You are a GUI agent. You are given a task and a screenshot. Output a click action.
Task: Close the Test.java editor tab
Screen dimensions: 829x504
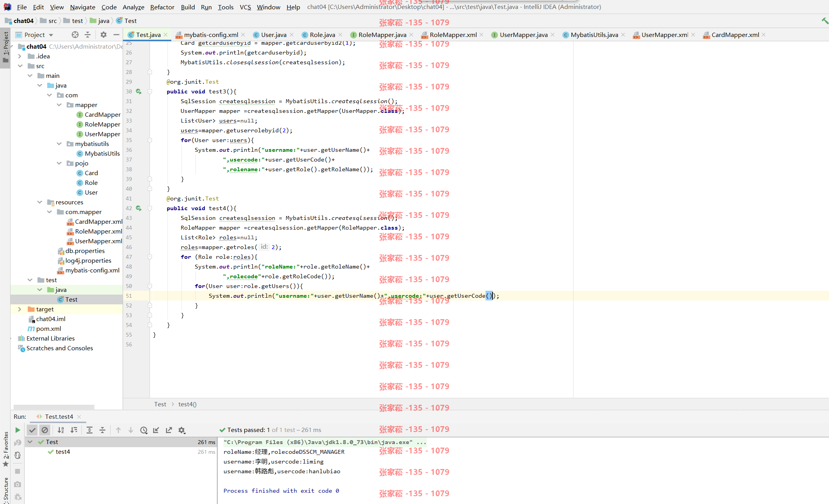click(165, 35)
